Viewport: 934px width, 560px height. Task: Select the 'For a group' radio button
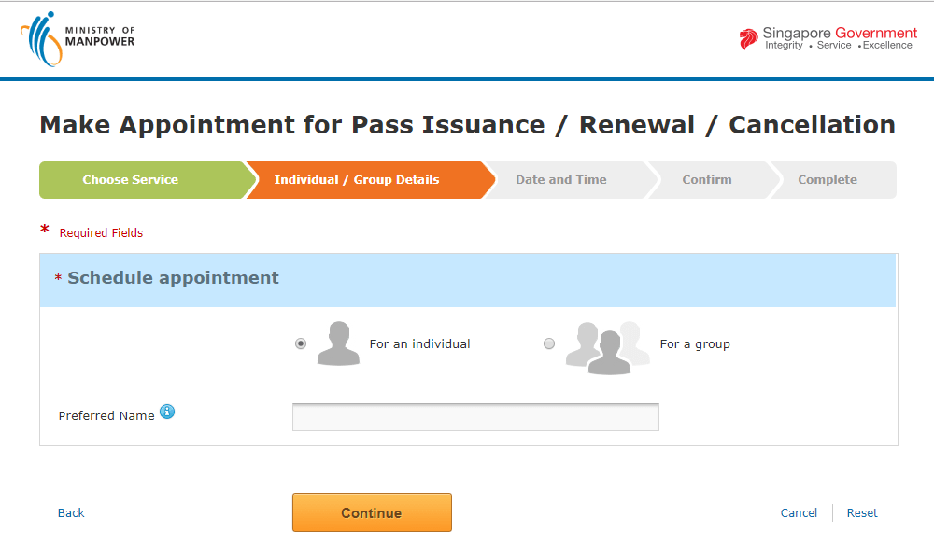[x=549, y=343]
